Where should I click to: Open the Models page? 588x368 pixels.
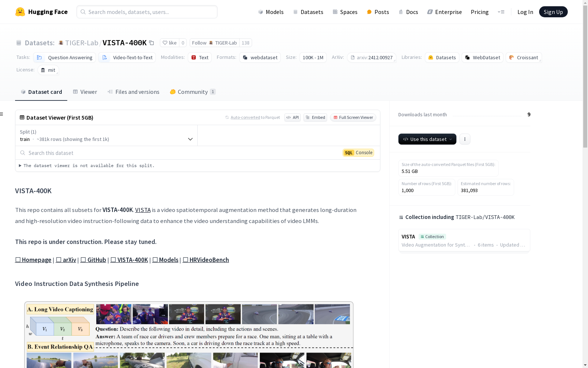pos(271,12)
